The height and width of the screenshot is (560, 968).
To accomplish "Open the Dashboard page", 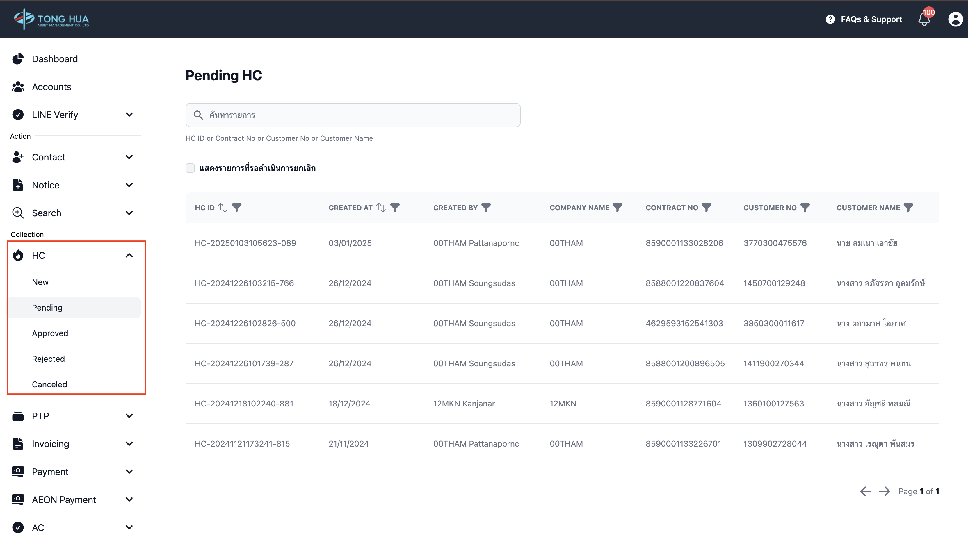I will pyautogui.click(x=55, y=59).
